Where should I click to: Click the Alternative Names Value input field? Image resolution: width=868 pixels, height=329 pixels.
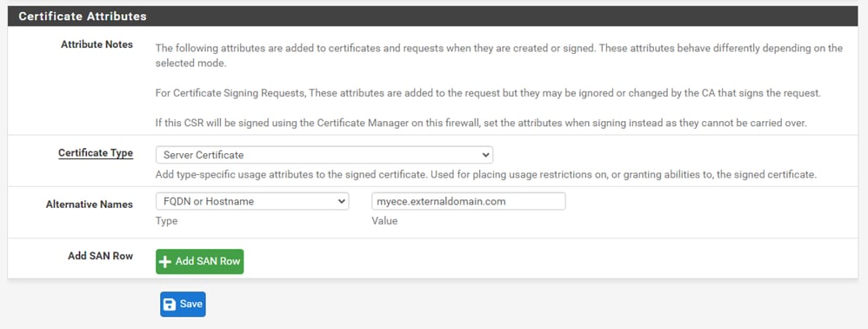(x=468, y=201)
